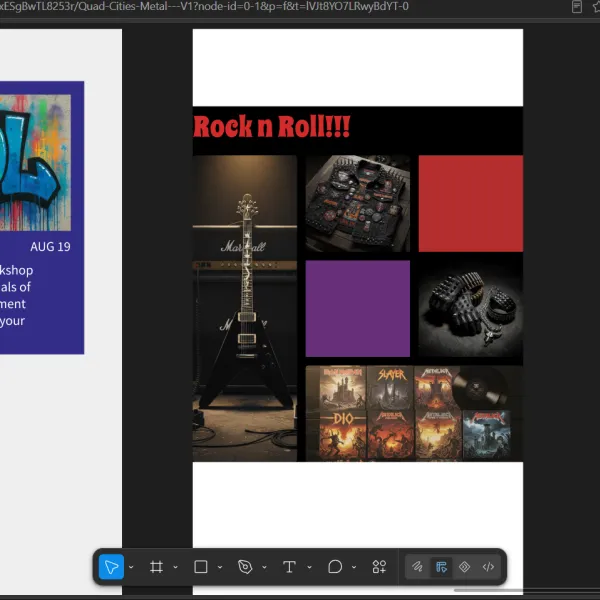Select the Flying V guitar image
The height and width of the screenshot is (600, 600).
(245, 308)
